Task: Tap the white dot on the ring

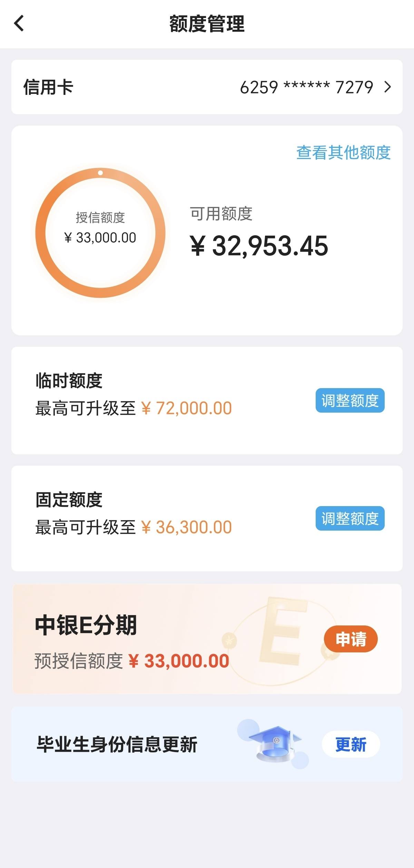Action: [x=100, y=173]
